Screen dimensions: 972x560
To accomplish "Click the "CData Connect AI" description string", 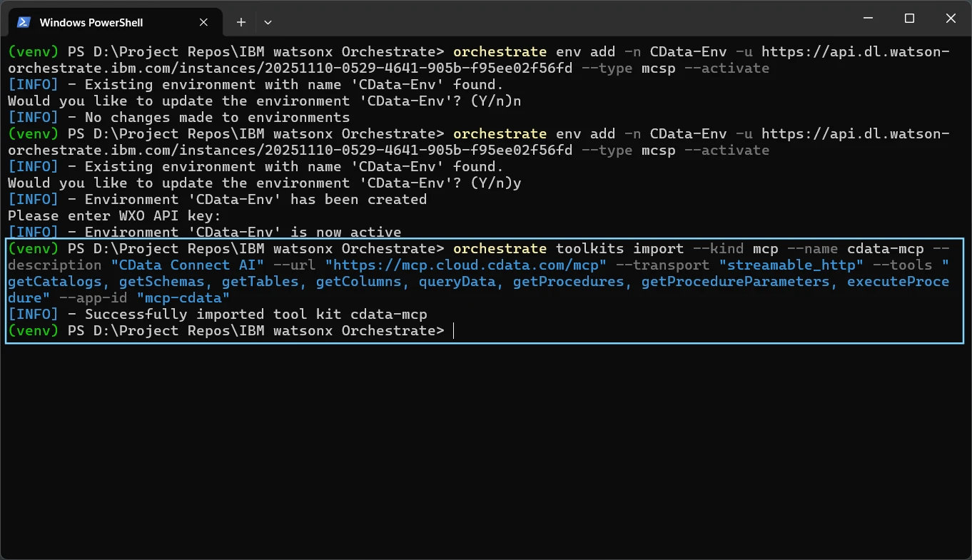I will tap(188, 265).
